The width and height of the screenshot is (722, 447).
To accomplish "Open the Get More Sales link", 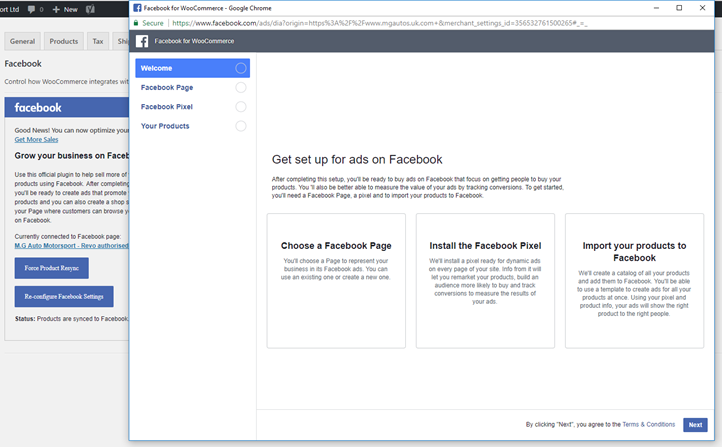I will 36,139.
